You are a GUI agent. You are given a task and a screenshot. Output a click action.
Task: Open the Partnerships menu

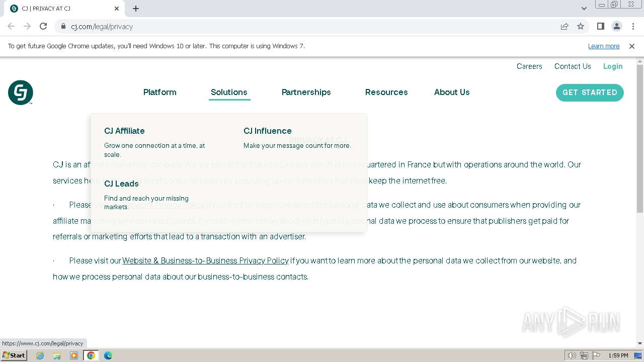(306, 92)
